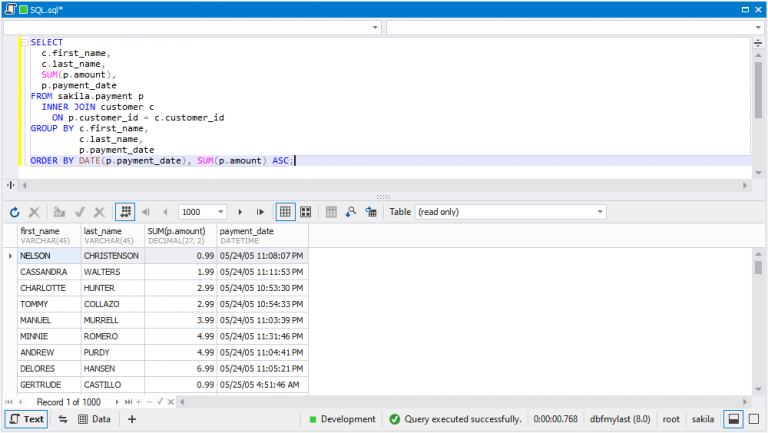Image resolution: width=768 pixels, height=433 pixels.
Task: Open the right dropdown above the editor
Action: 758,27
